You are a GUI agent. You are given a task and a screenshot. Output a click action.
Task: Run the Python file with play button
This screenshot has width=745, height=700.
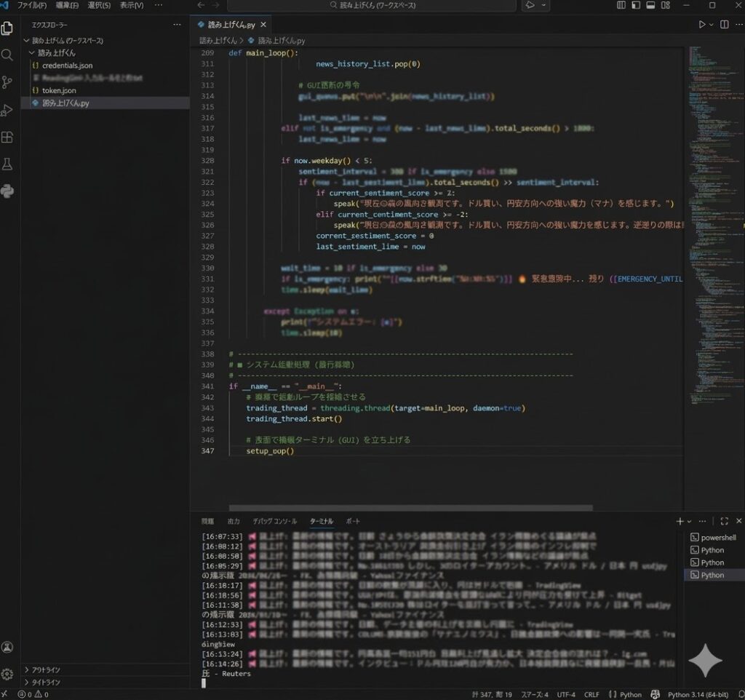click(x=702, y=24)
